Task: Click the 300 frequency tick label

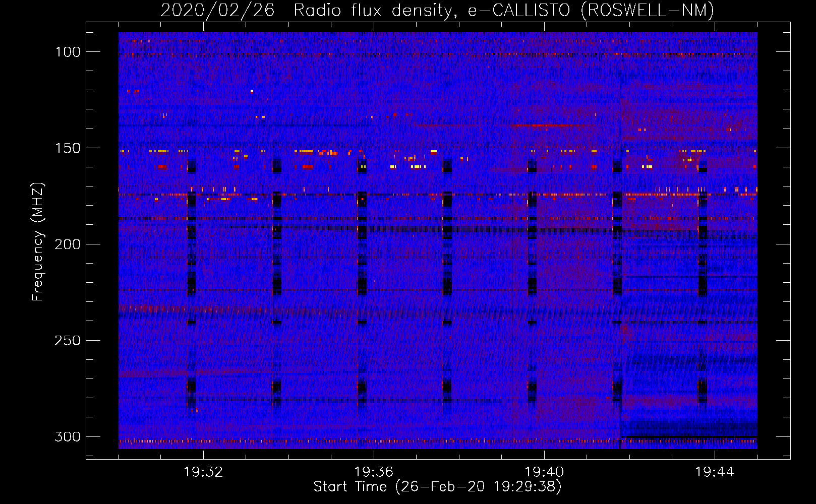Action: tap(68, 436)
